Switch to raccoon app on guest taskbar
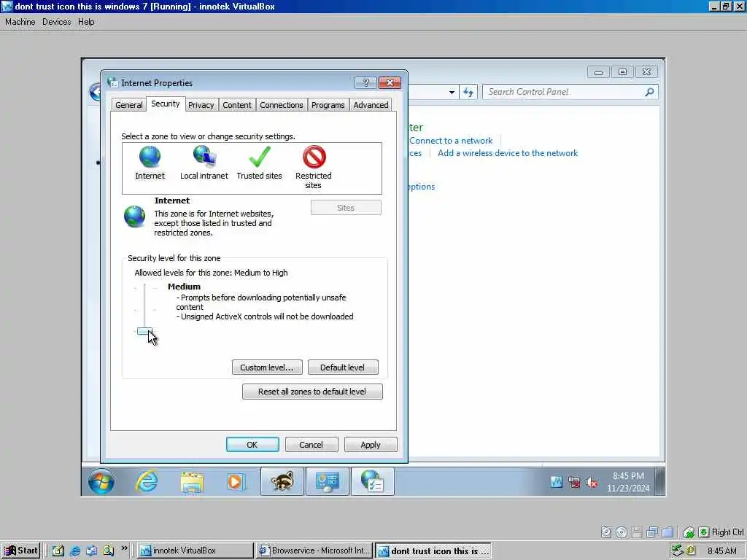The image size is (747, 560). (x=282, y=481)
